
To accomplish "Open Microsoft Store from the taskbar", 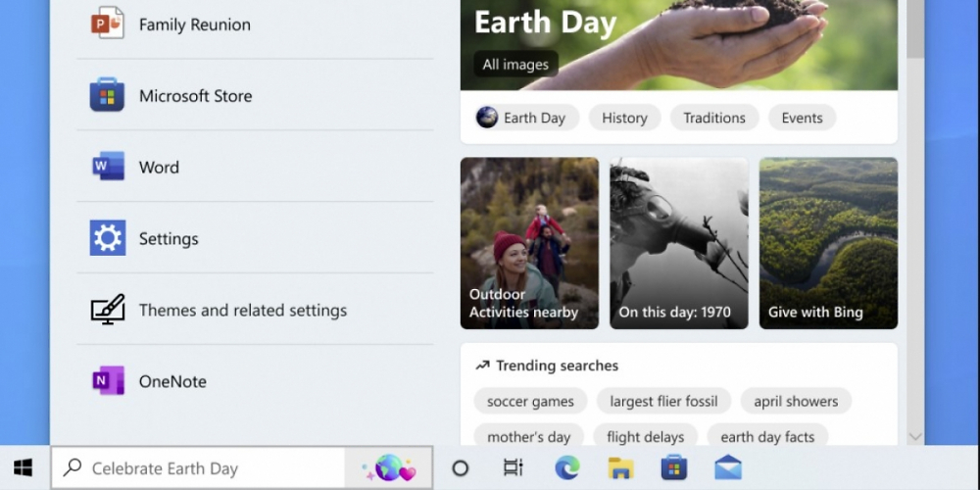I will coord(674,467).
